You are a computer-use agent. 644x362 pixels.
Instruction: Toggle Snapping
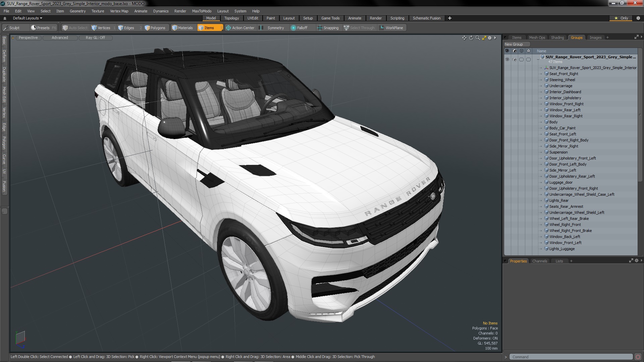(328, 28)
